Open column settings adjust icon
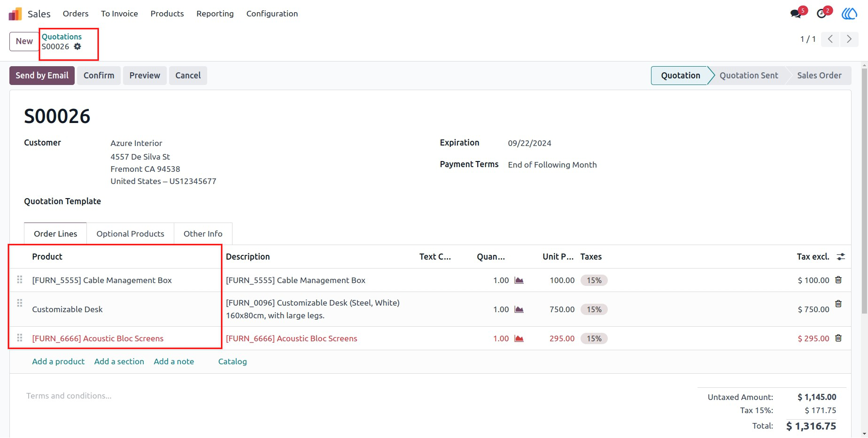The width and height of the screenshot is (868, 438). [x=841, y=257]
